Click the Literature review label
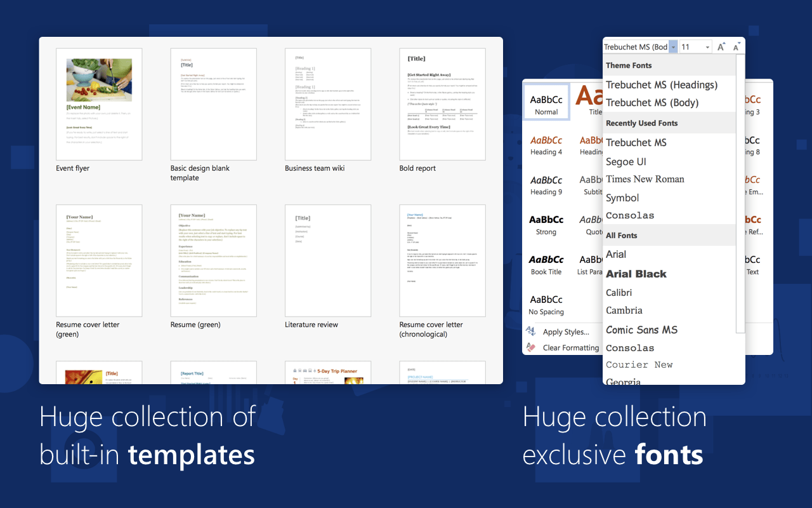Viewport: 812px width, 508px height. (311, 324)
